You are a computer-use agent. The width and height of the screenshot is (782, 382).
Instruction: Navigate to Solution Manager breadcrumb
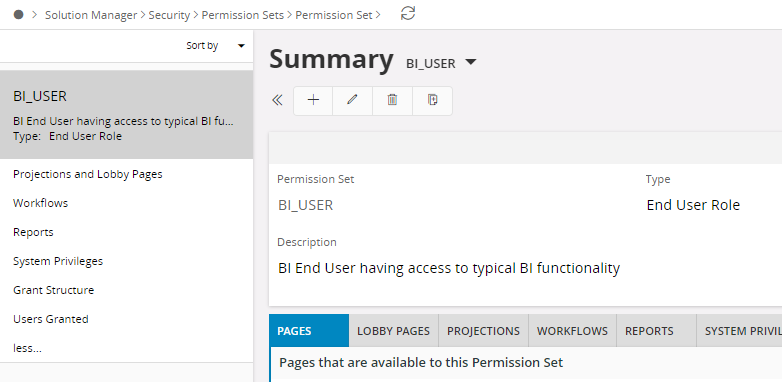pyautogui.click(x=91, y=15)
